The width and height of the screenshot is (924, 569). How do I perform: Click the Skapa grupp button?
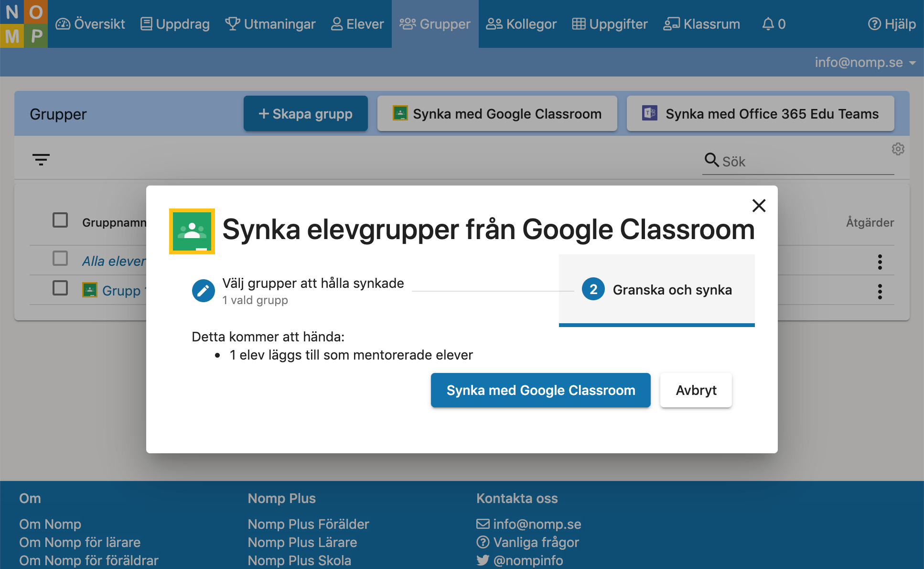[306, 114]
